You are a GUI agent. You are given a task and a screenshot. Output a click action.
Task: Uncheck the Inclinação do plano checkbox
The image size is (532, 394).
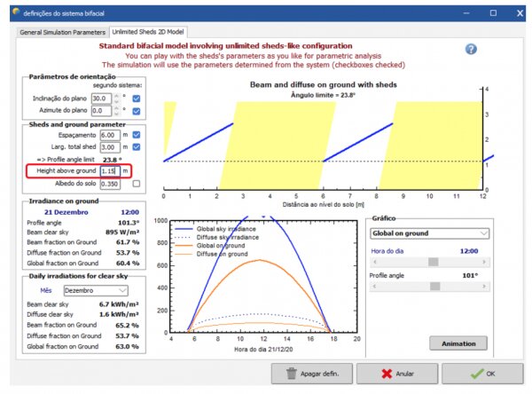click(x=136, y=98)
